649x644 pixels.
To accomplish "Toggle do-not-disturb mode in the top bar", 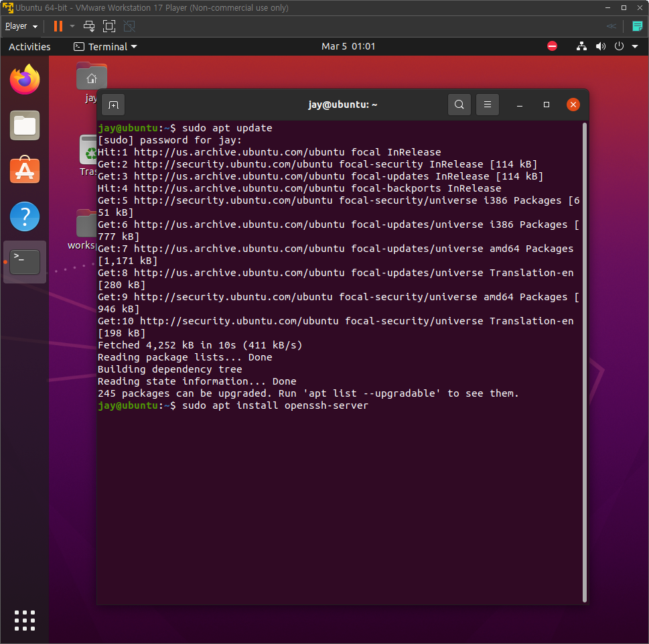I will (552, 46).
